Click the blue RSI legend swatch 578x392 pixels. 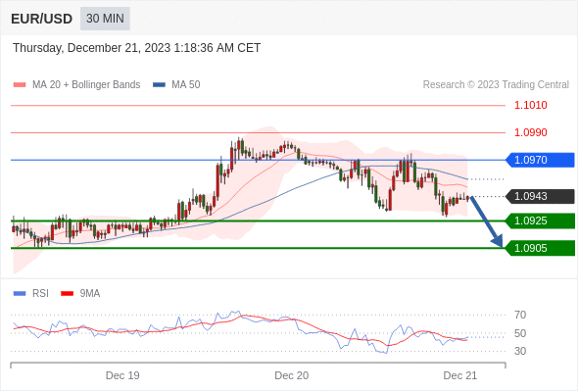click(x=20, y=294)
